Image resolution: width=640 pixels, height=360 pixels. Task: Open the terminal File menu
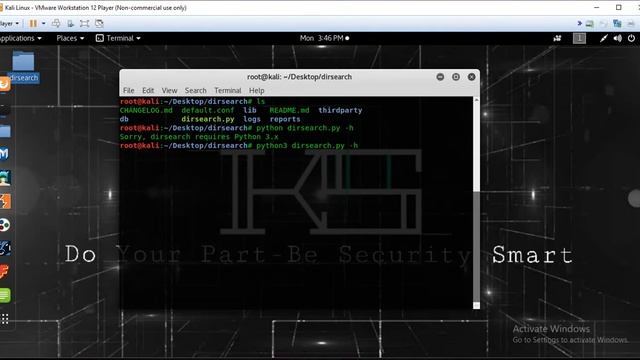[129, 90]
